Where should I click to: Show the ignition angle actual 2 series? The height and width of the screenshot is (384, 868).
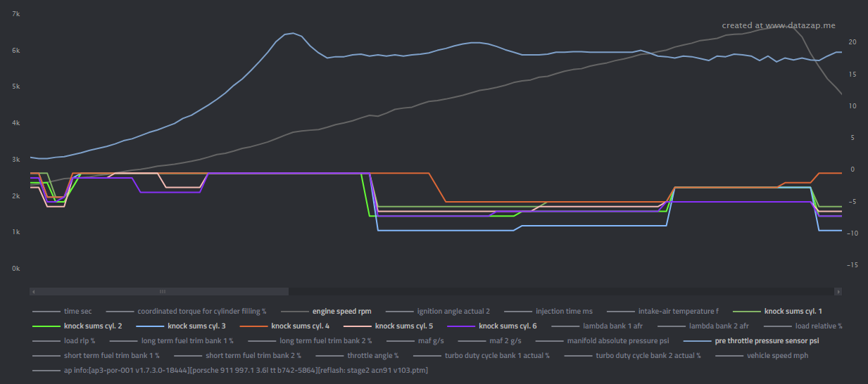[x=453, y=311]
